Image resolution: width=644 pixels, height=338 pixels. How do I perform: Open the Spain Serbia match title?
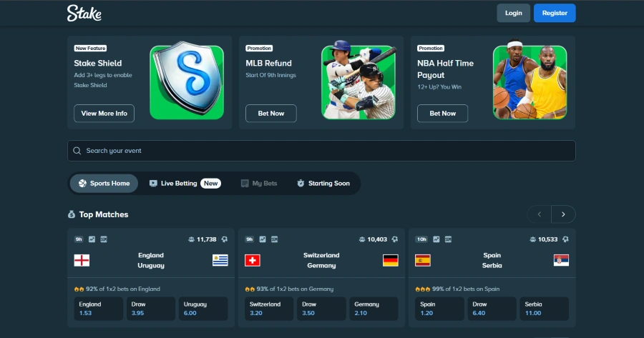pos(492,260)
